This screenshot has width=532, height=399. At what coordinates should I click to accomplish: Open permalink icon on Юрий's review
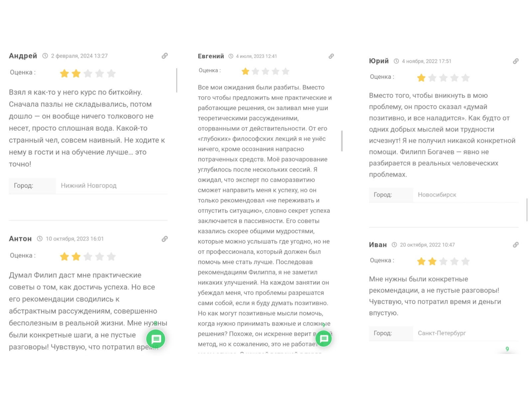click(x=515, y=61)
